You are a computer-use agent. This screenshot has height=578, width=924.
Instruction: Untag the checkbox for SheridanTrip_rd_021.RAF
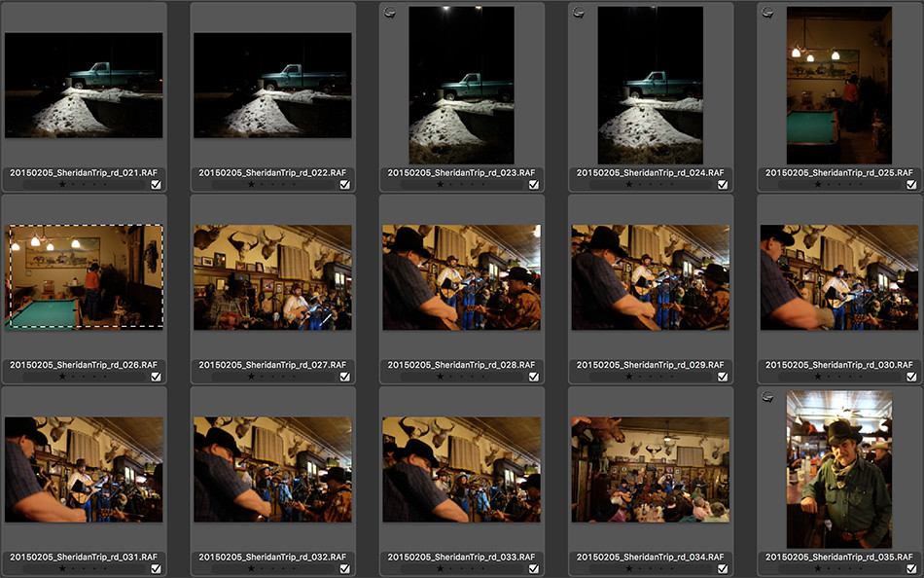pos(157,185)
